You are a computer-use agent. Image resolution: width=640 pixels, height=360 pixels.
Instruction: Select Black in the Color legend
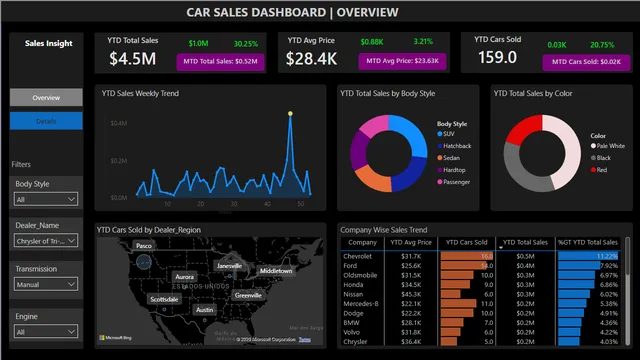tap(600, 158)
